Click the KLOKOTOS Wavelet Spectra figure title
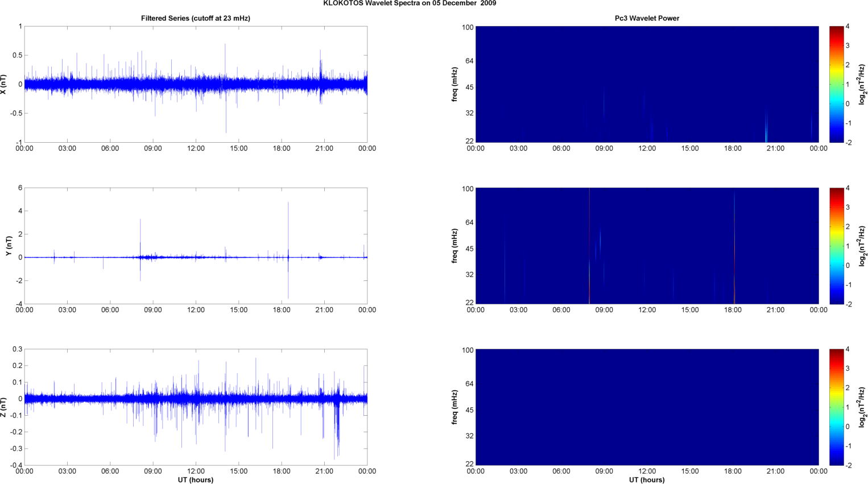868x484 pixels. coord(410,3)
